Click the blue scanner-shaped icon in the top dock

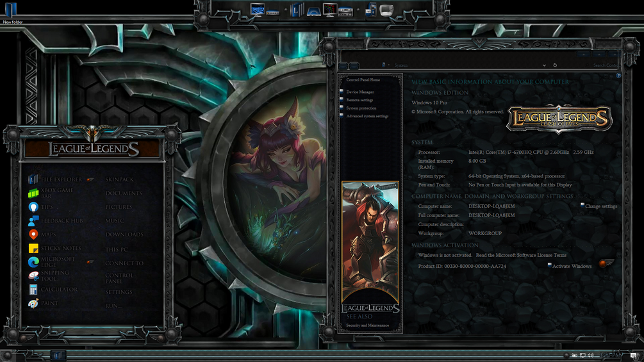pos(314,12)
